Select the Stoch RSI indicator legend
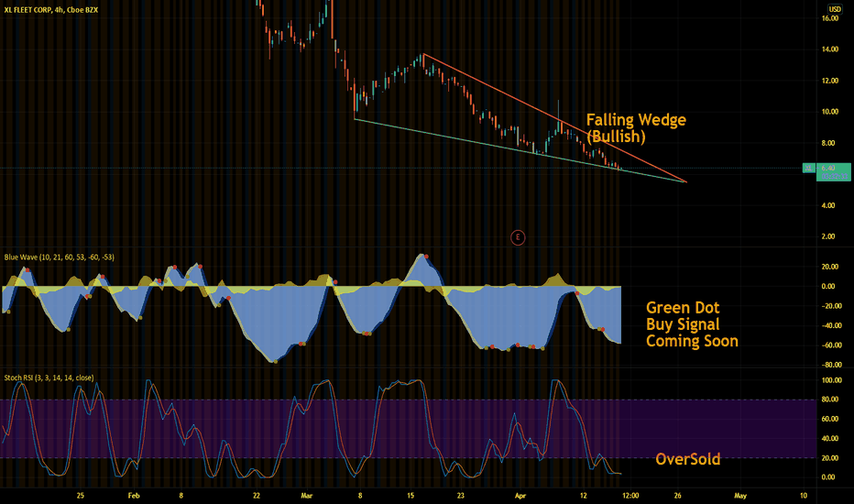854x504 pixels. pos(49,378)
